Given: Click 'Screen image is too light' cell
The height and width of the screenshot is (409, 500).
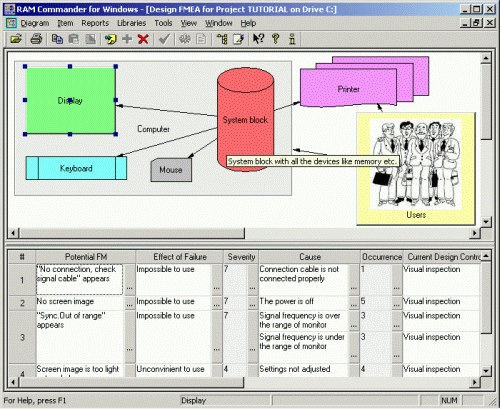Looking at the screenshot, I should 80,369.
